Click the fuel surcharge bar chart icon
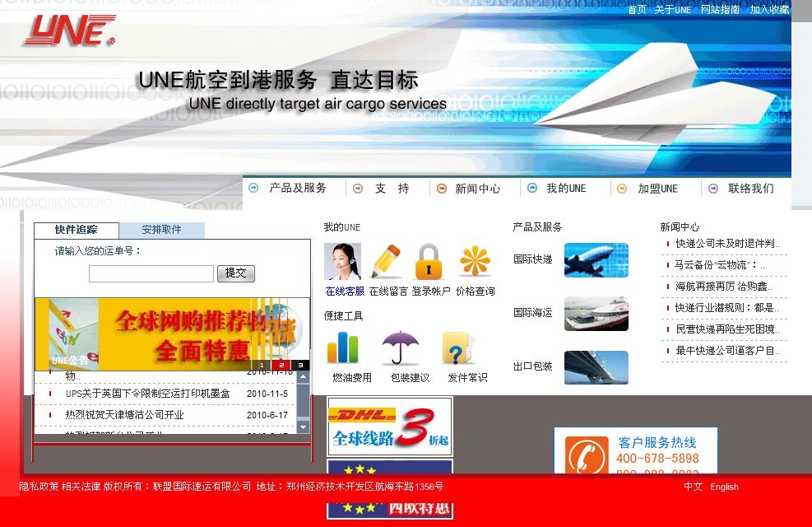 (x=342, y=348)
